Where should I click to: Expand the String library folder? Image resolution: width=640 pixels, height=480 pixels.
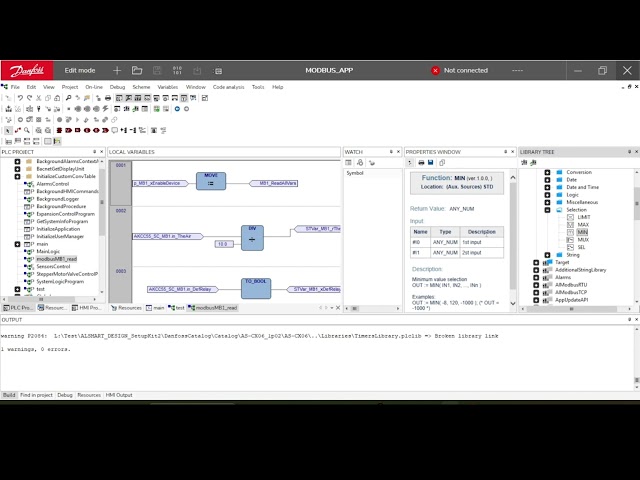[x=547, y=255]
